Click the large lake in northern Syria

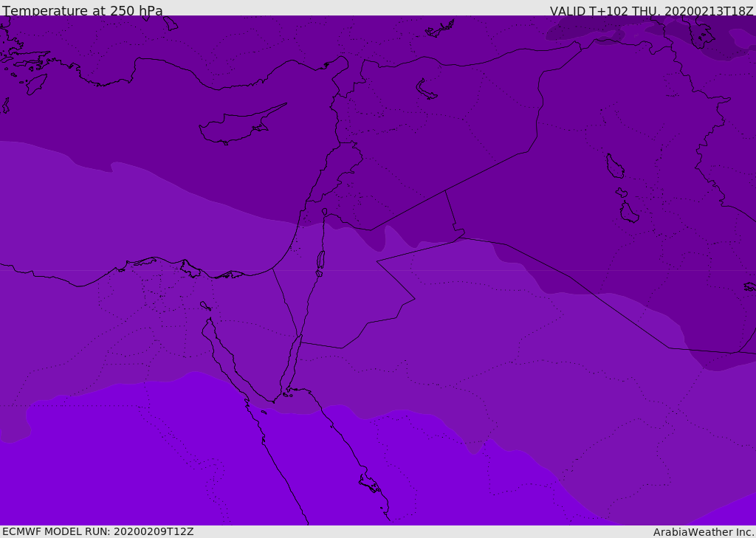point(426,90)
